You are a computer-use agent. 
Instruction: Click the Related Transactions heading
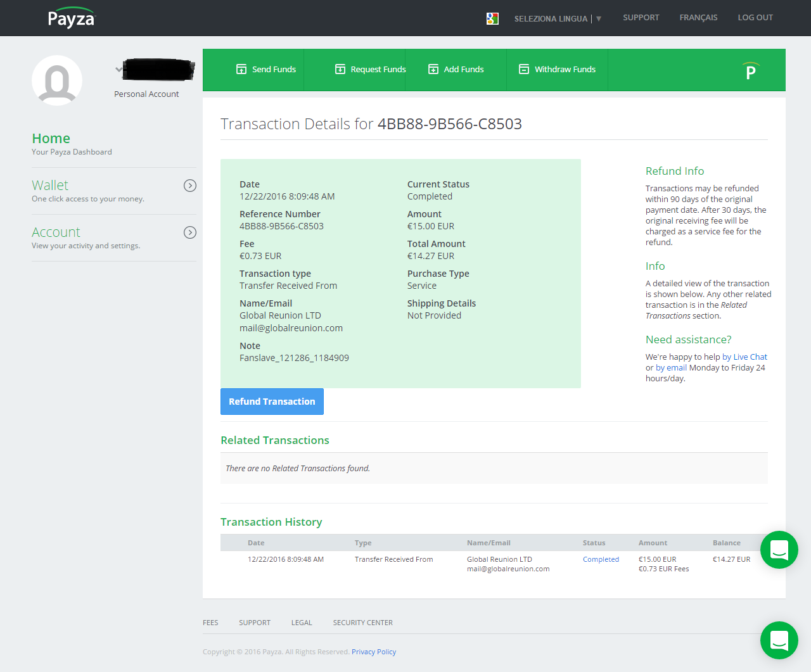coord(275,440)
